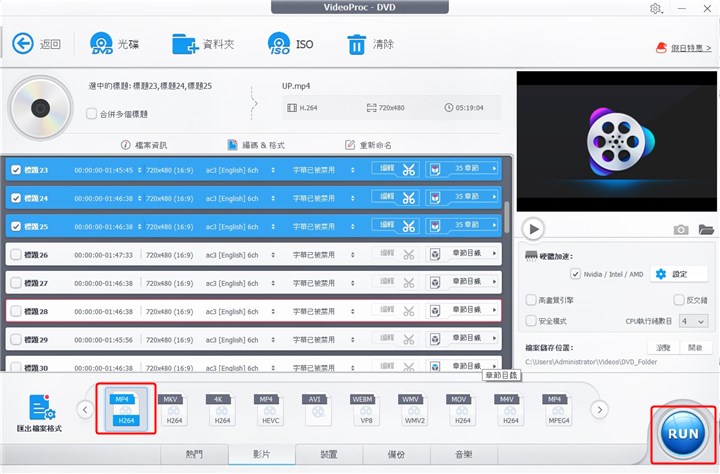The height and width of the screenshot is (474, 720).
Task: Load a DVD disc via 光碟 icon
Action: pos(101,44)
